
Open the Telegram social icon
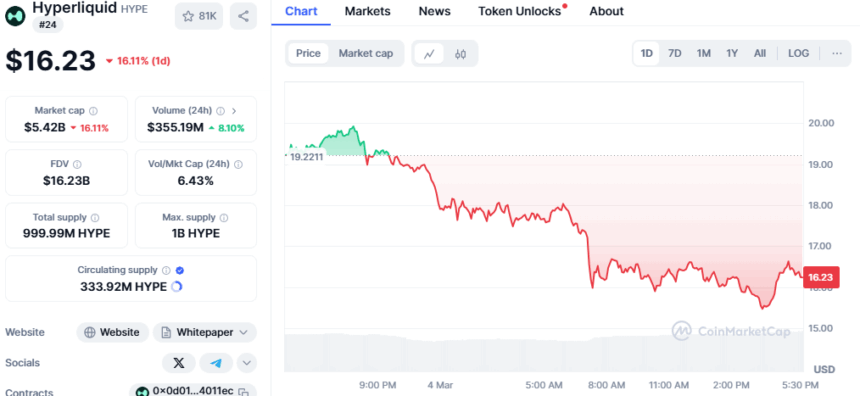216,363
